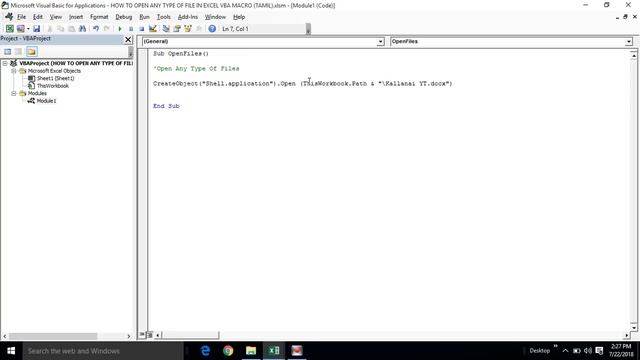The width and height of the screenshot is (640, 360).
Task: Collapse the Modules folder
Action: point(13,93)
